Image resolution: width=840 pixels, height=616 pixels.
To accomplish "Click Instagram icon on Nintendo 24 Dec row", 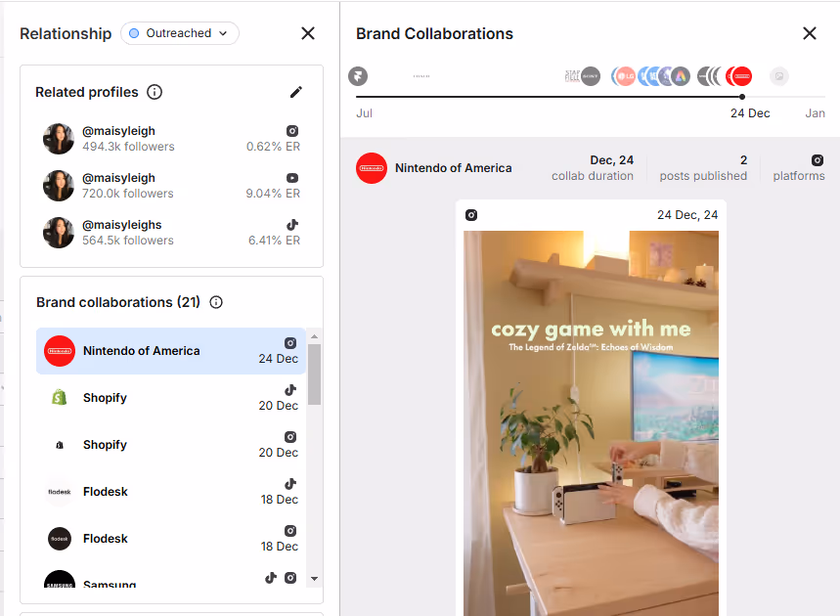I will coord(290,343).
